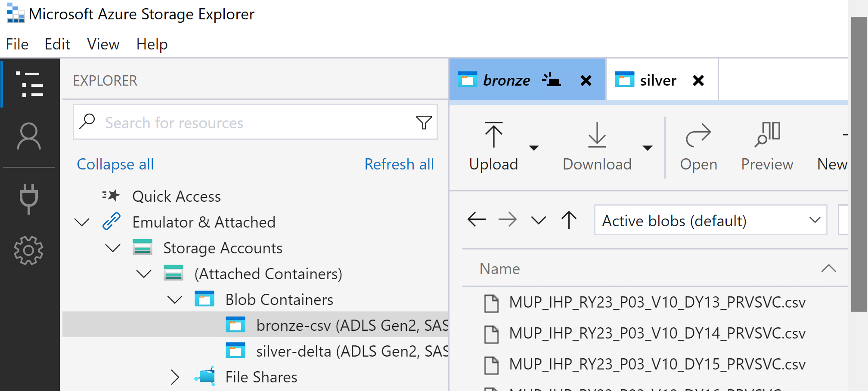The image size is (868, 391).
Task: Click the Collapse all link
Action: pos(115,164)
